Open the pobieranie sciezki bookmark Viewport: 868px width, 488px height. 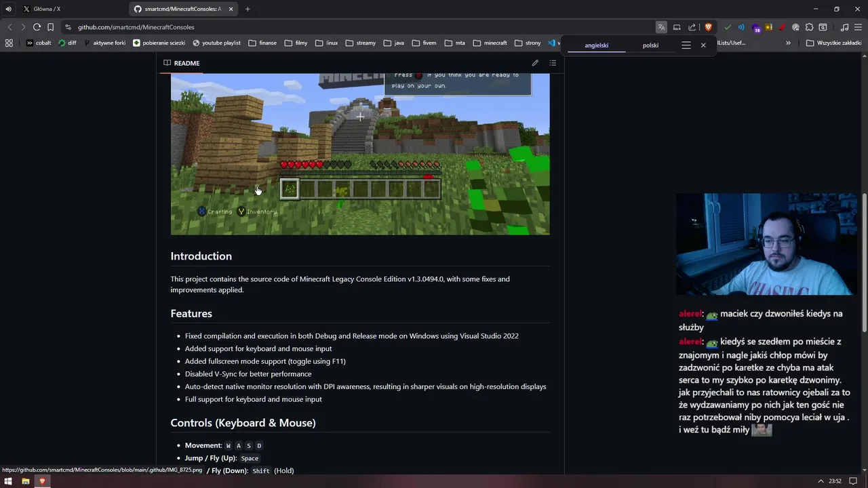click(x=159, y=43)
